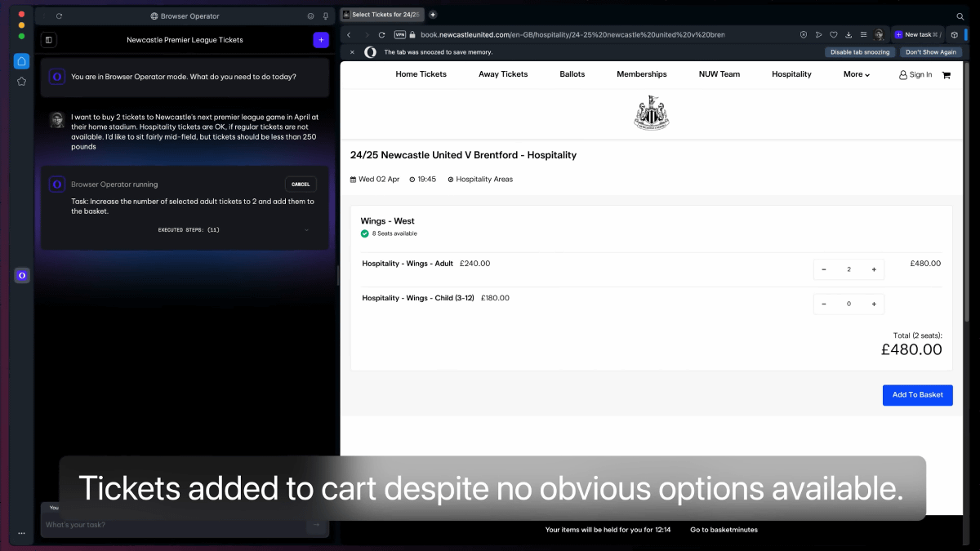Send the task with arrow button
Image resolution: width=980 pixels, height=551 pixels.
point(317,525)
